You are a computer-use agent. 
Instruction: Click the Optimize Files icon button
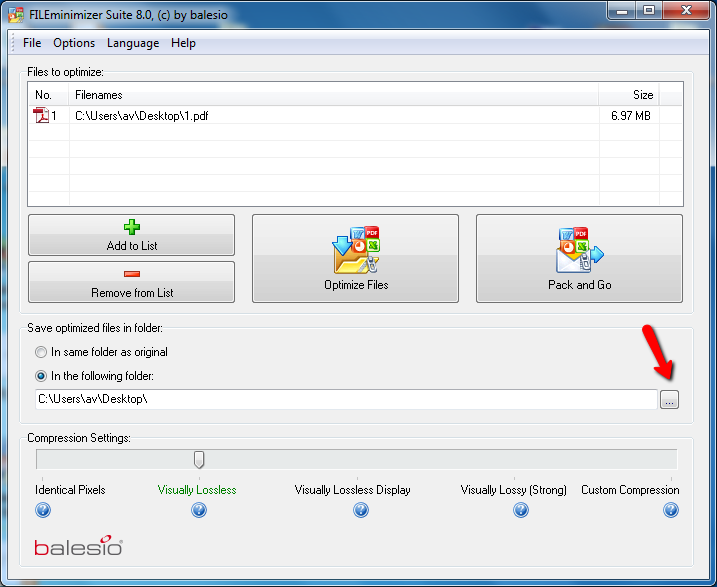[x=355, y=258]
